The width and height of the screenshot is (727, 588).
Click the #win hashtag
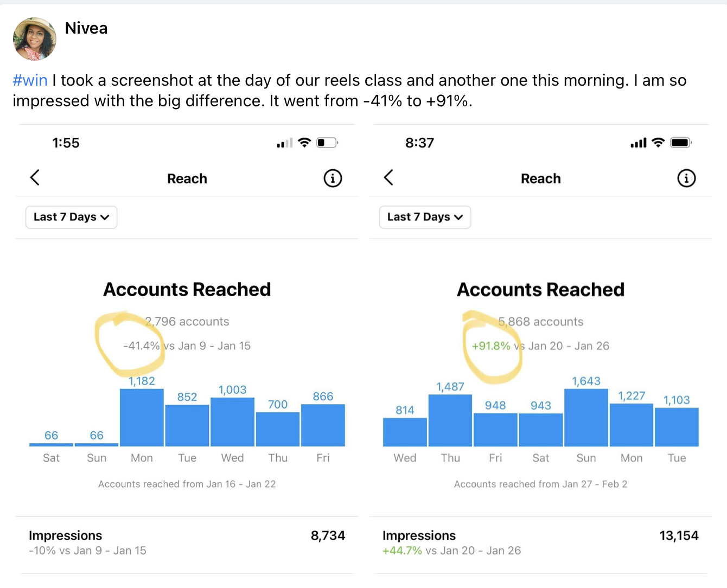(30, 80)
